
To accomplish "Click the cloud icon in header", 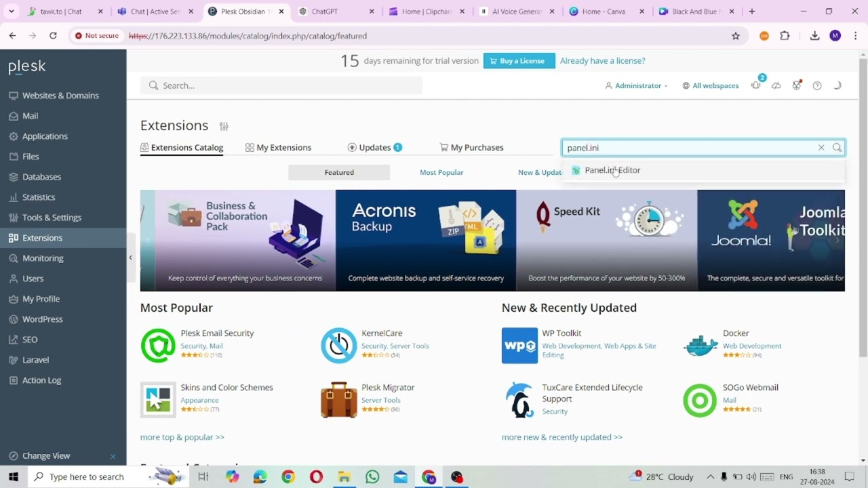I will coord(776,85).
